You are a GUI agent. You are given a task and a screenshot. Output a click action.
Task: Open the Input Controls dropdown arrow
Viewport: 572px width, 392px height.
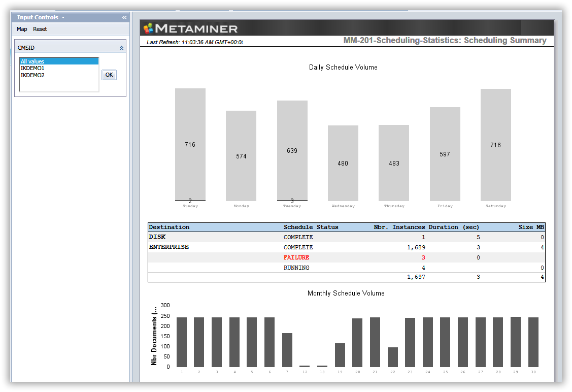(63, 18)
